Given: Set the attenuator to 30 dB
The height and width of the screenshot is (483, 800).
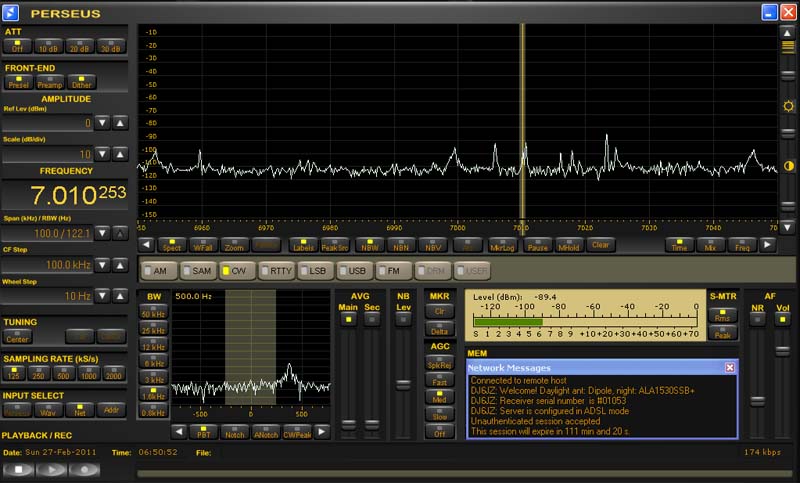Looking at the screenshot, I should point(111,46).
